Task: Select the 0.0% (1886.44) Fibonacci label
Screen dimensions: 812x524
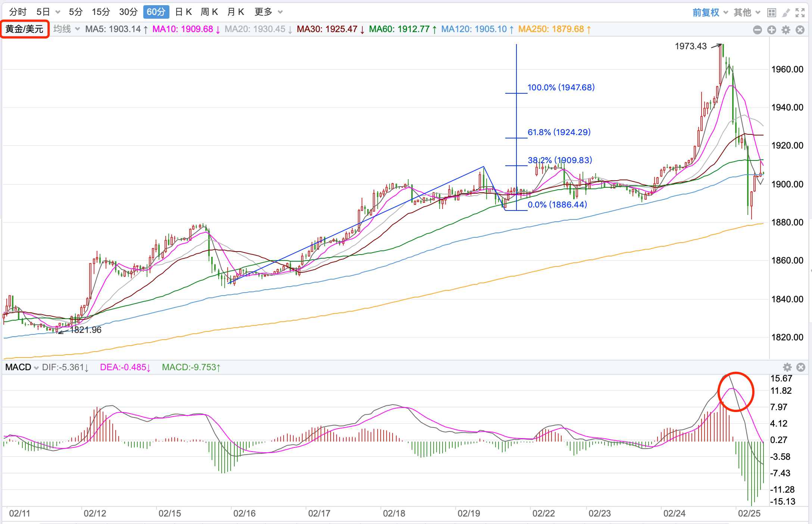Action: pyautogui.click(x=557, y=205)
